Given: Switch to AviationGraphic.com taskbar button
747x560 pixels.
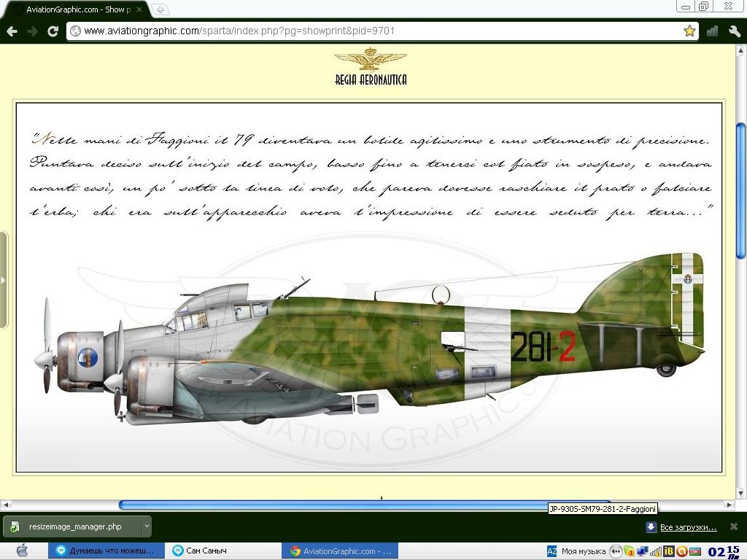Looking at the screenshot, I should pos(340,551).
